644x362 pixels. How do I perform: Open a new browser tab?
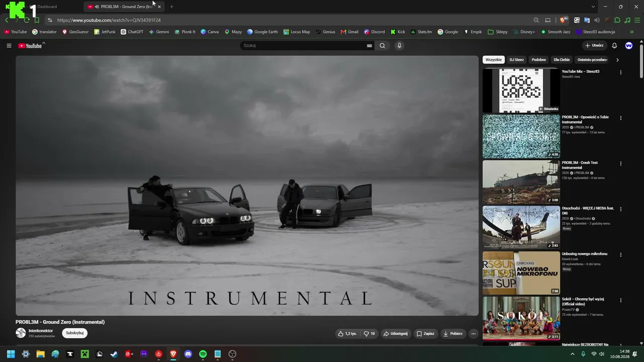pos(172,7)
